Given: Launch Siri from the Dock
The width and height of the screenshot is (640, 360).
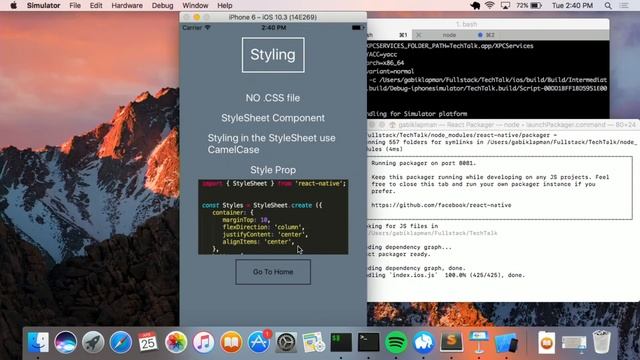Looking at the screenshot, I should pyautogui.click(x=65, y=342).
